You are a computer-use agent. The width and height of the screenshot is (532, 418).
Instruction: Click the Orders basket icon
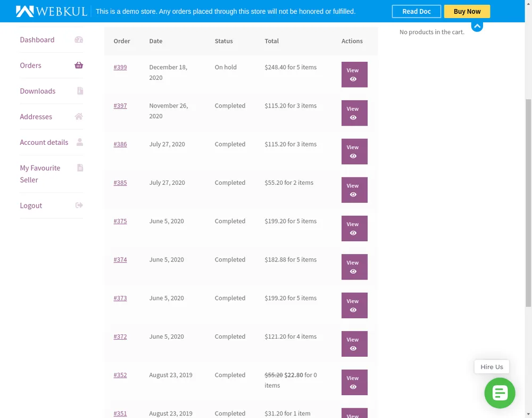[x=79, y=65]
